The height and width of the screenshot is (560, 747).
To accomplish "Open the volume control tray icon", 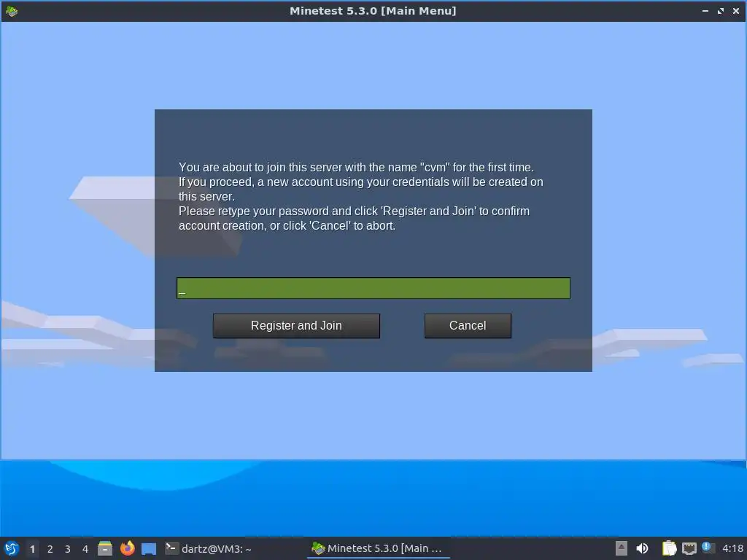I will pos(642,548).
